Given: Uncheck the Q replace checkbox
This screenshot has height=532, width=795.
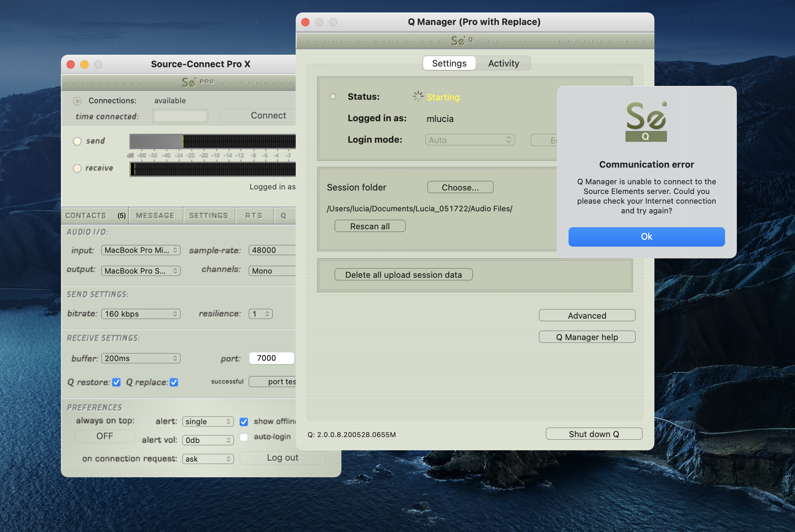Looking at the screenshot, I should pyautogui.click(x=174, y=382).
